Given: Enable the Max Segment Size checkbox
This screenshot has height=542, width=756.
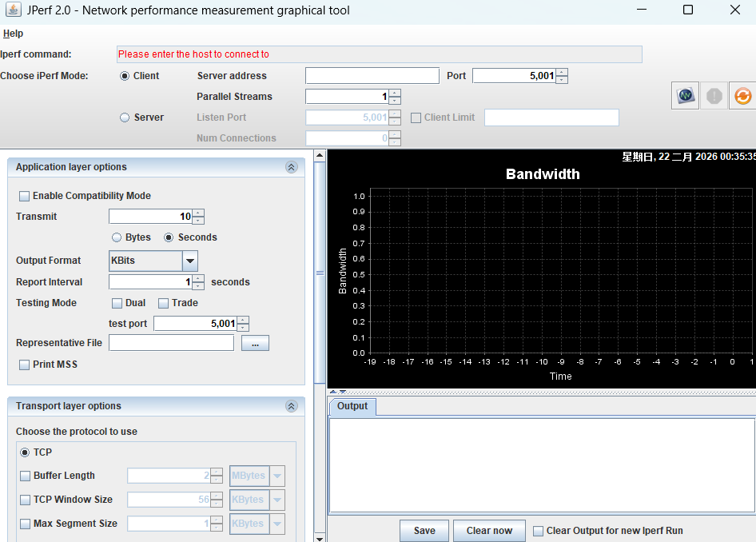Looking at the screenshot, I should 25,524.
